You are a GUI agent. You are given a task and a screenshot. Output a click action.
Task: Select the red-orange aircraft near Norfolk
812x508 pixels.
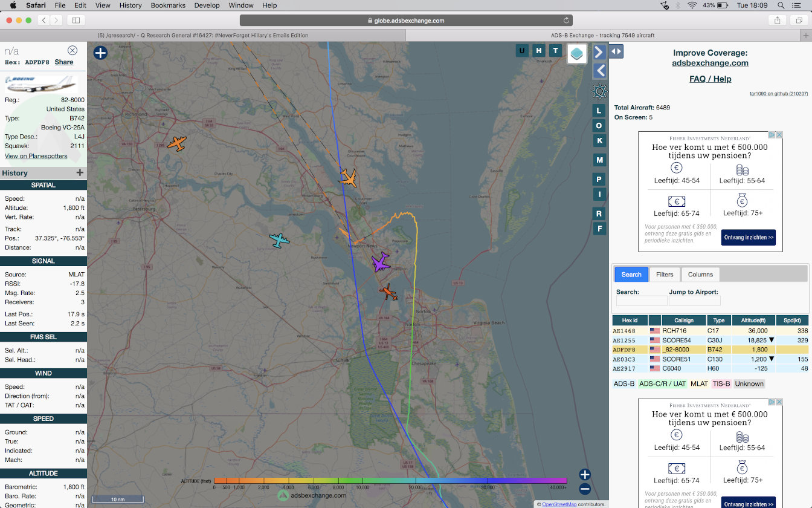pos(388,292)
